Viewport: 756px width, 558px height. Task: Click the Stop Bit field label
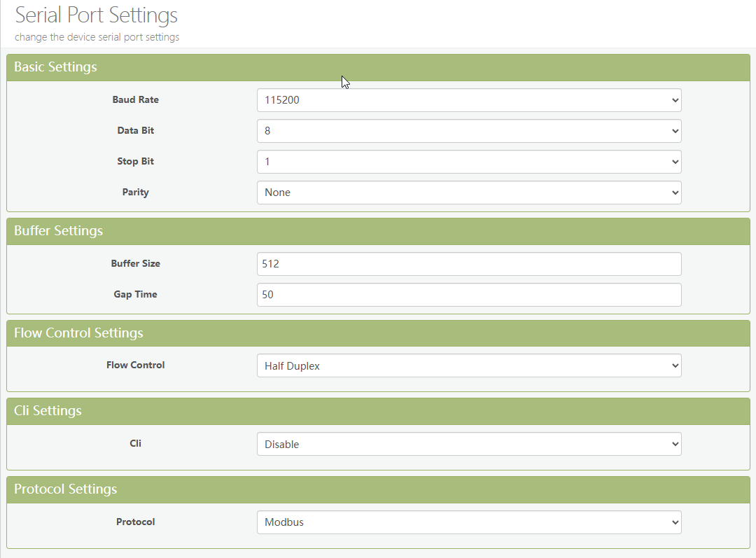click(x=135, y=162)
